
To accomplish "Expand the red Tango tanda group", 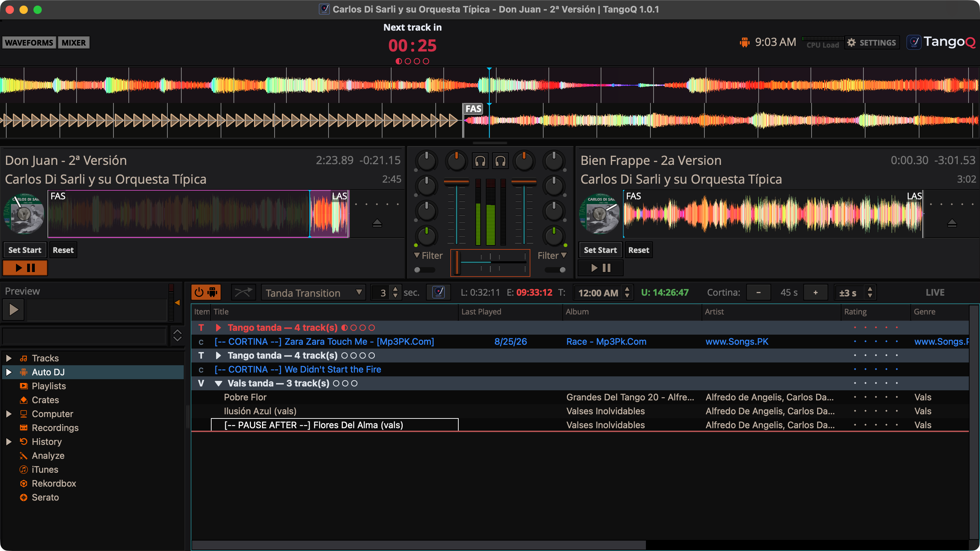I will click(x=218, y=327).
